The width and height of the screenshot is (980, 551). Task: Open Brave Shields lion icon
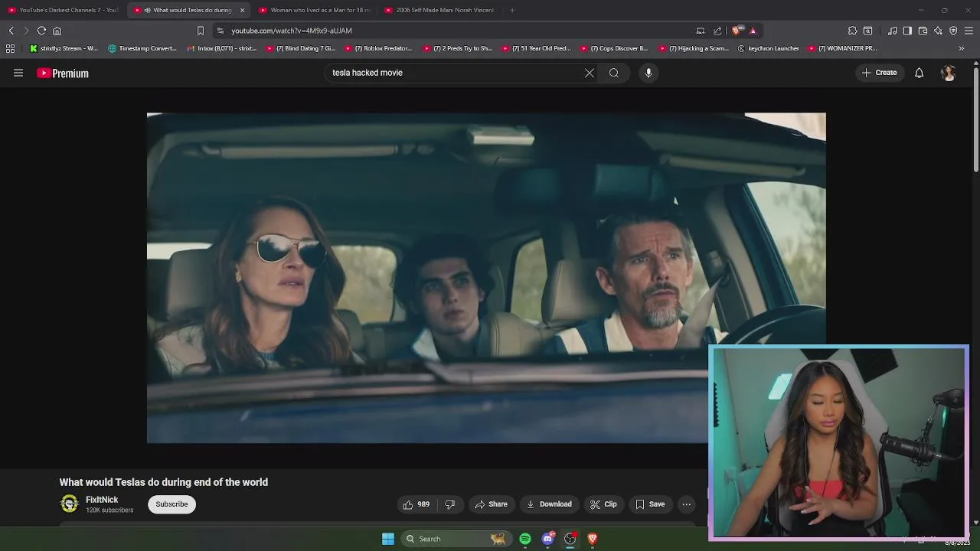pos(737,31)
